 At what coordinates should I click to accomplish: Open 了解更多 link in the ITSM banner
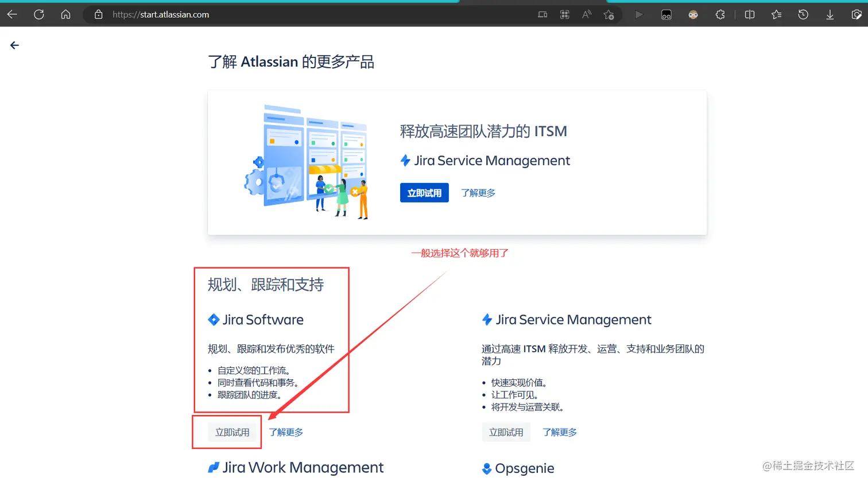[478, 193]
